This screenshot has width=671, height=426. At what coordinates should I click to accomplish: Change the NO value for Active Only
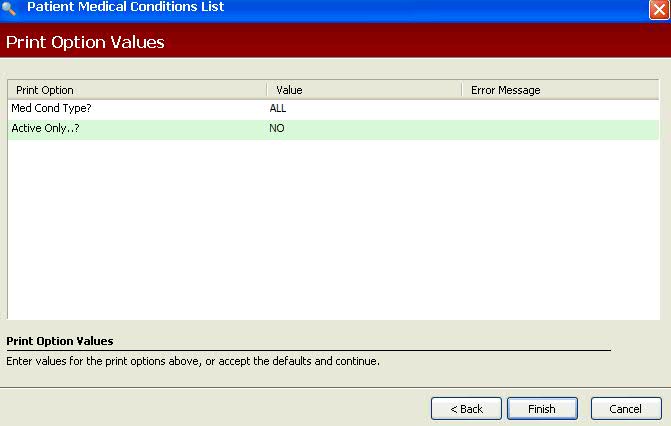(277, 129)
